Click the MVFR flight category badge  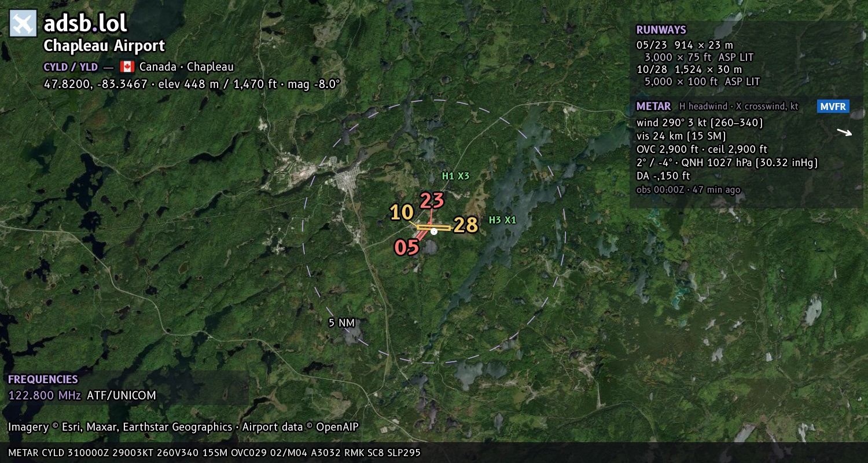[833, 106]
